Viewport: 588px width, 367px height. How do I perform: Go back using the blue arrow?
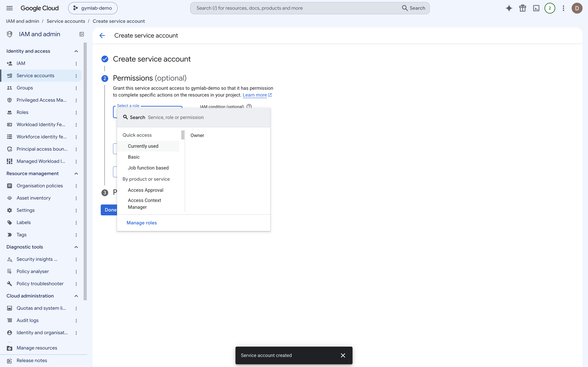[x=102, y=36]
